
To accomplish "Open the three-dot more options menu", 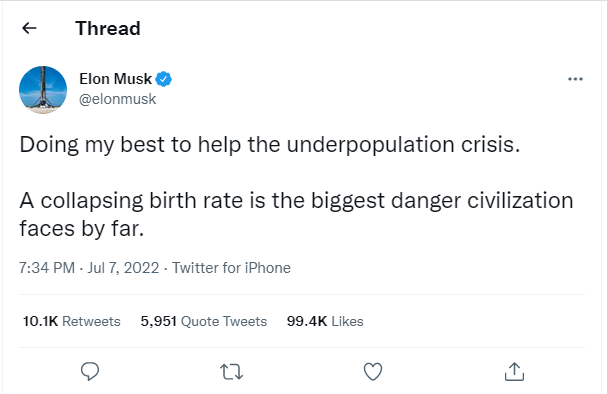I will click(x=575, y=79).
